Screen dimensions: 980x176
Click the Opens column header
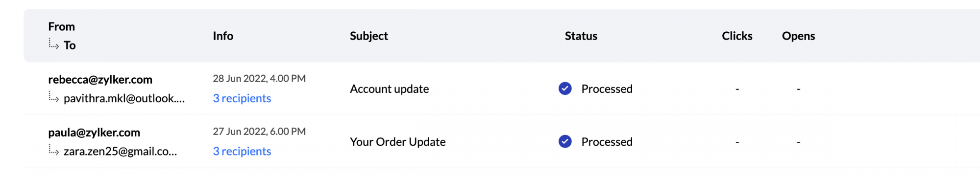point(799,36)
